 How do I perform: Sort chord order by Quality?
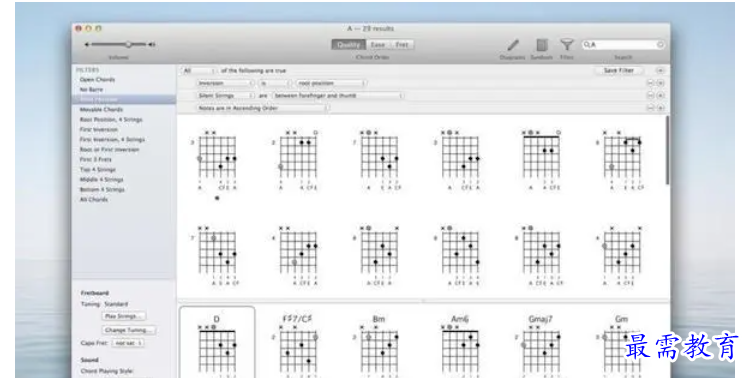349,44
